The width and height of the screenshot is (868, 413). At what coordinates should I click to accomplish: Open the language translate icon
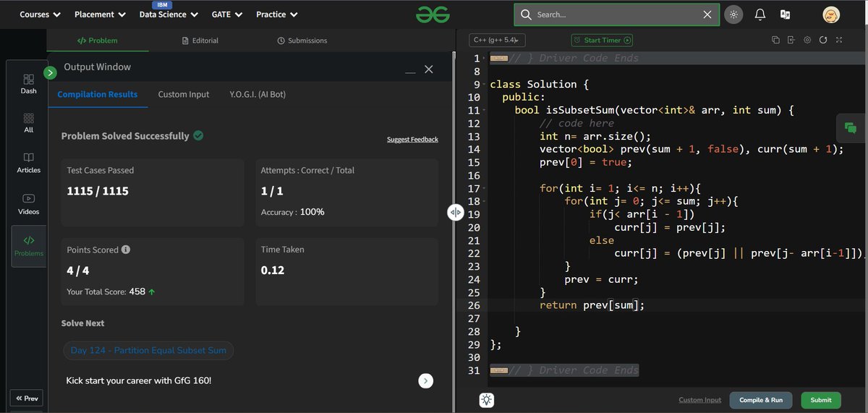(x=785, y=14)
